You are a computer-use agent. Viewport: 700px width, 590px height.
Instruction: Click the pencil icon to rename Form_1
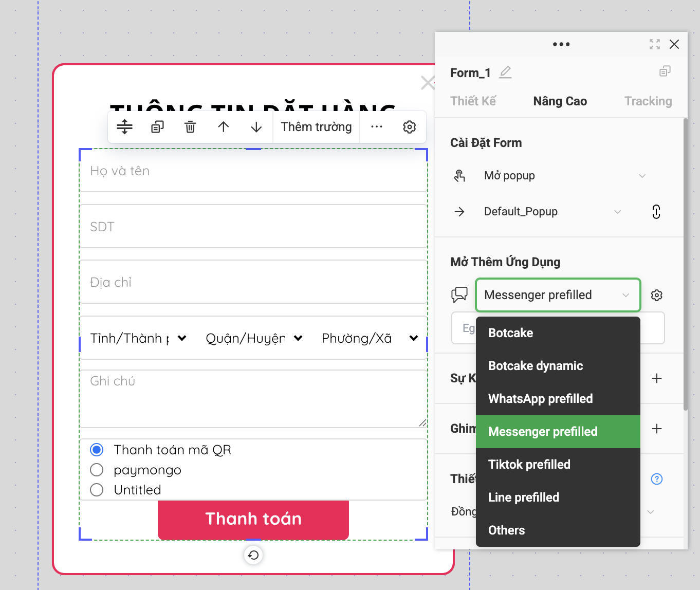click(x=505, y=72)
